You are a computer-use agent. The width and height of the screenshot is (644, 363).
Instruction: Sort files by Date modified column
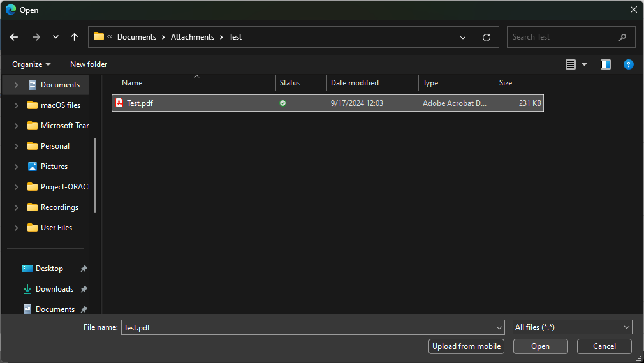click(x=355, y=83)
